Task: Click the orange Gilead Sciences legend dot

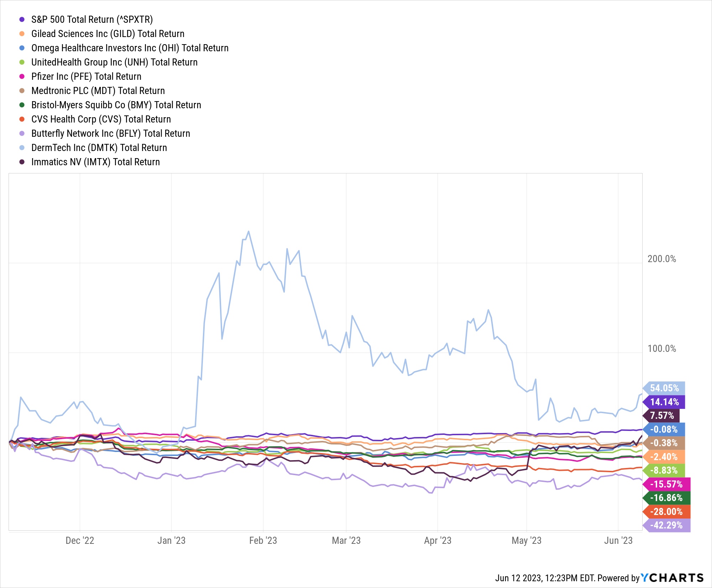Action: [22, 34]
